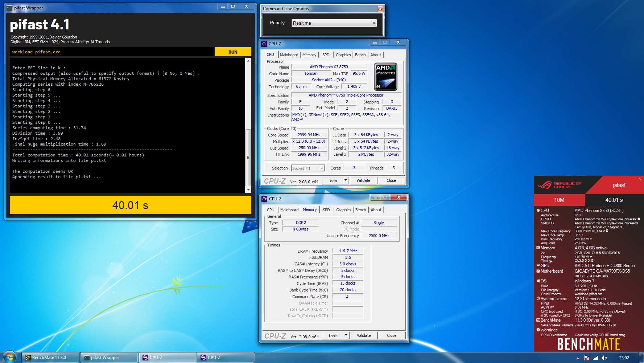Image resolution: width=644 pixels, height=363 pixels.
Task: Open the Priority dropdown set to Realtime
Action: (x=334, y=23)
